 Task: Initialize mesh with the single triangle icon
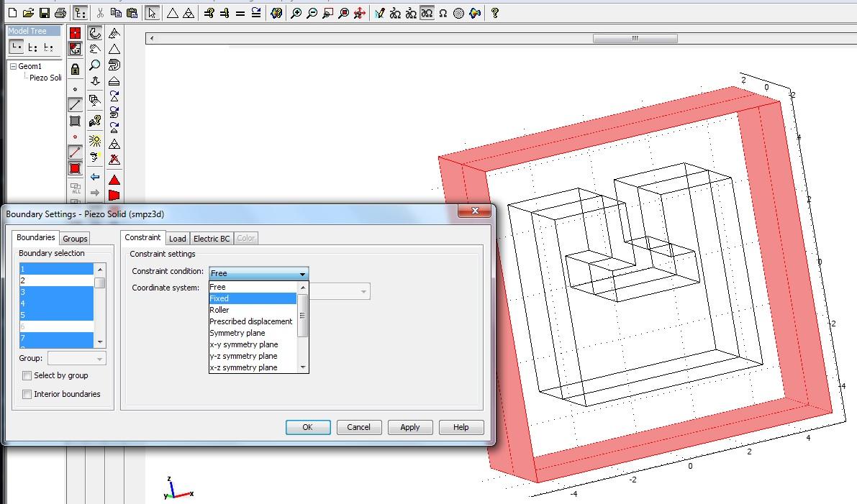coord(172,13)
